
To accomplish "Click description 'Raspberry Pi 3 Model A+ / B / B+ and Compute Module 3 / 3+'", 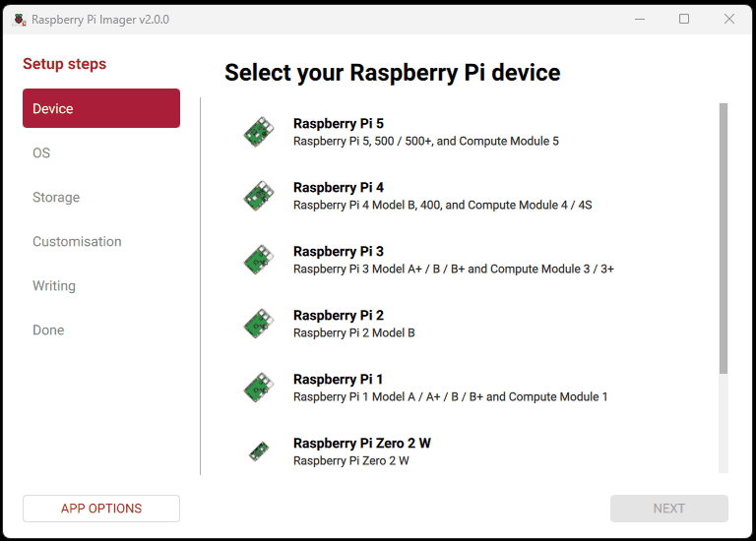I will pyautogui.click(x=454, y=270).
